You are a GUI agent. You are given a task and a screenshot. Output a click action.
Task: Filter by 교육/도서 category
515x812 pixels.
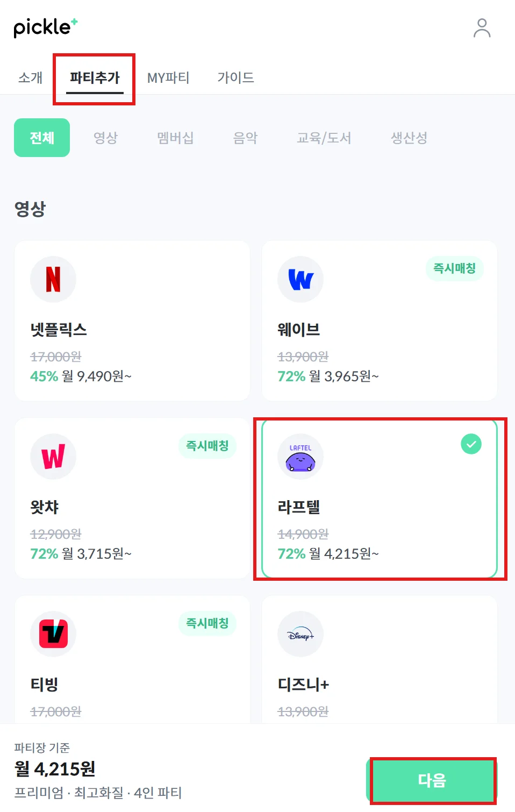324,138
